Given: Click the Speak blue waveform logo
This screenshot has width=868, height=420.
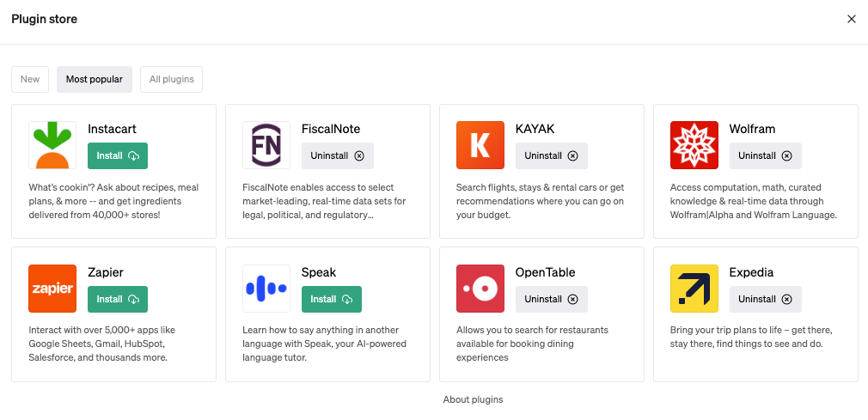Looking at the screenshot, I should click(266, 289).
